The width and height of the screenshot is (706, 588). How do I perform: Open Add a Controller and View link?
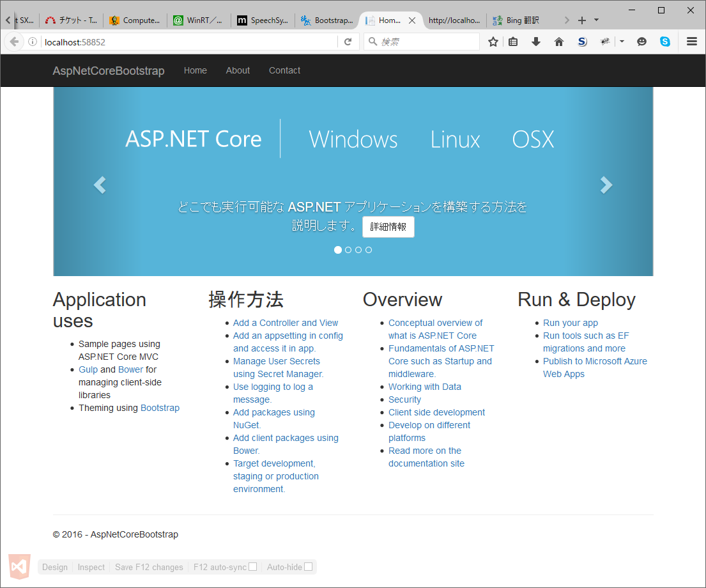286,323
